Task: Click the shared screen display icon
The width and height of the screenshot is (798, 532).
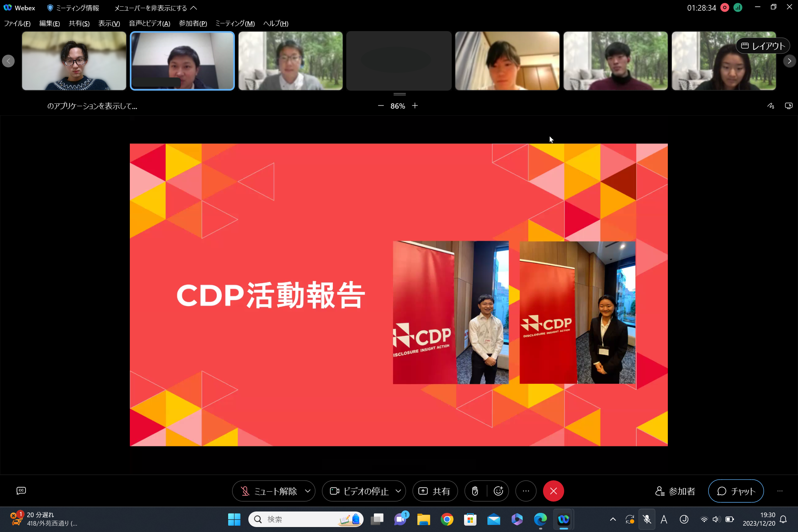Action: [788, 106]
